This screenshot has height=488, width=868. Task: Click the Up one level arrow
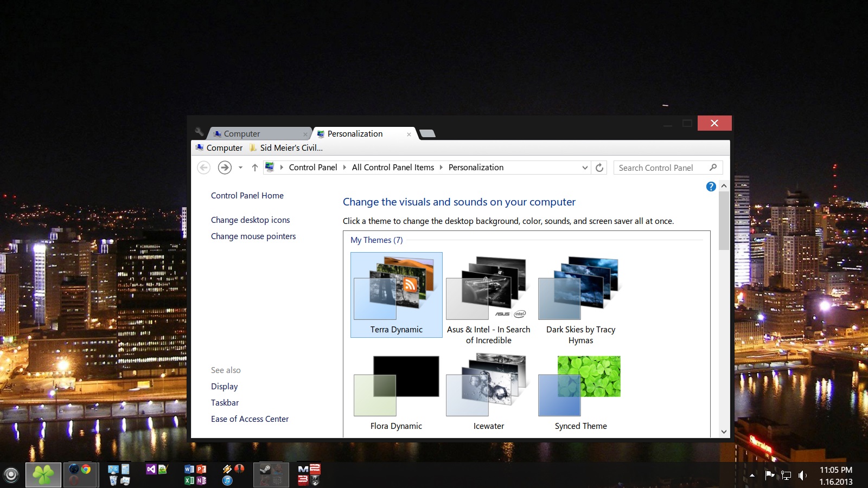point(254,168)
